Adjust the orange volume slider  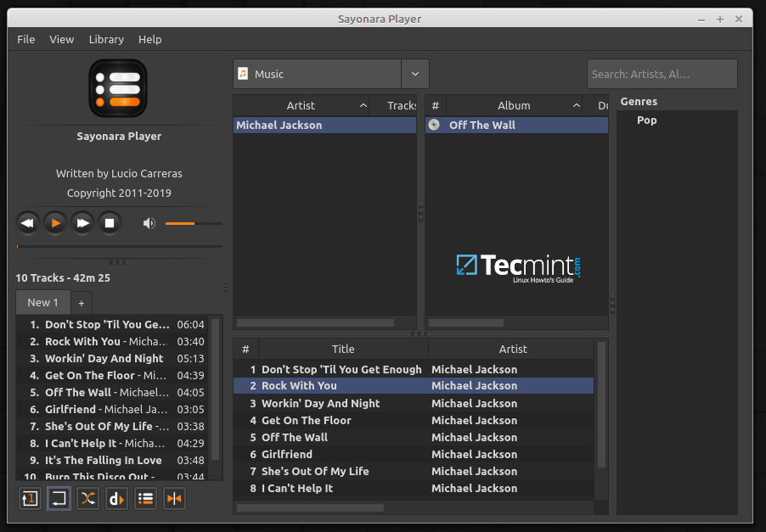click(x=194, y=223)
